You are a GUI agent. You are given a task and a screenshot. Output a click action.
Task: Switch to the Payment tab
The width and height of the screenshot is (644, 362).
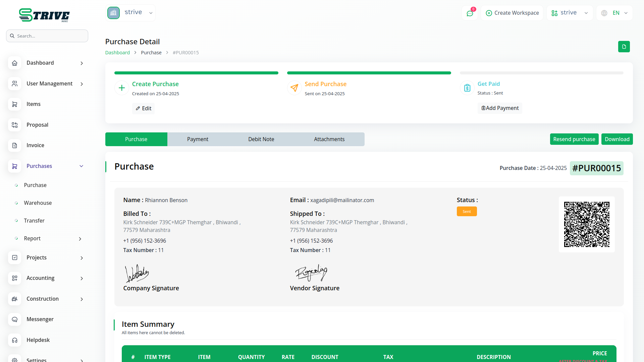pos(198,139)
